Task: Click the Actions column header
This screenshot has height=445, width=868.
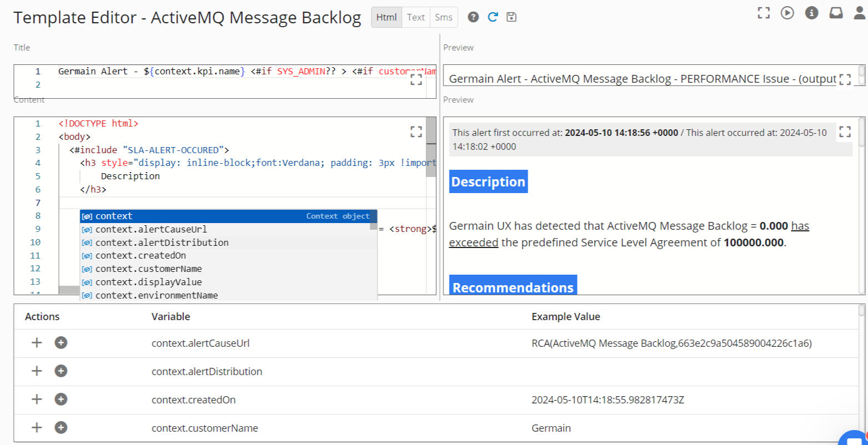Action: (42, 316)
